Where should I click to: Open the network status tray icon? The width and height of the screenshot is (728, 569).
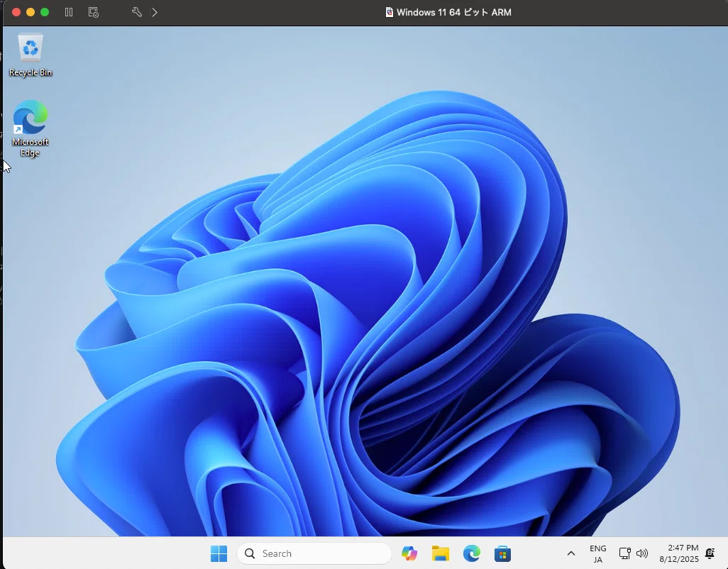click(x=625, y=553)
